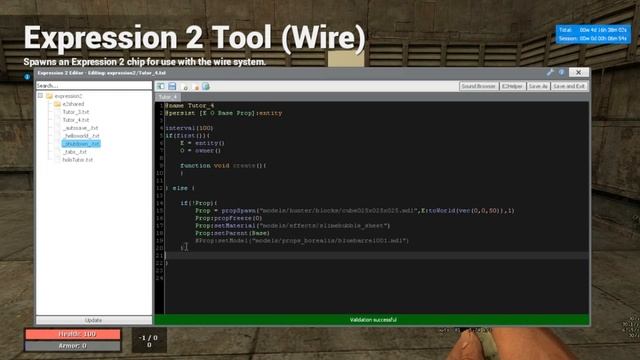This screenshot has width=640, height=360.
Task: Click the if(!Prop) code line
Action: 199,203
